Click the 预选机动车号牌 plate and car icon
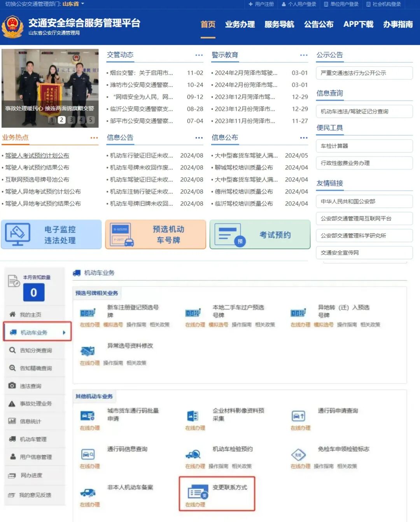The height and width of the screenshot is (522, 420). coord(122,234)
